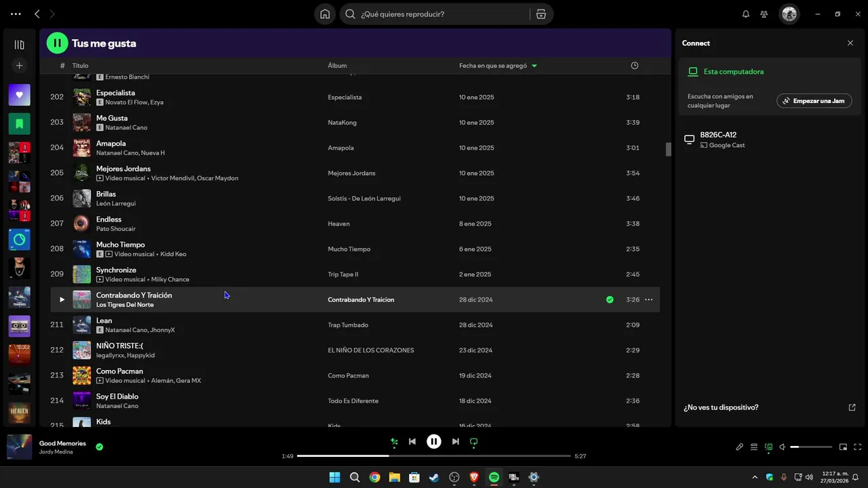The height and width of the screenshot is (488, 868).
Task: Click the '¿Qué quieres reproducir?' search field
Action: (434, 14)
